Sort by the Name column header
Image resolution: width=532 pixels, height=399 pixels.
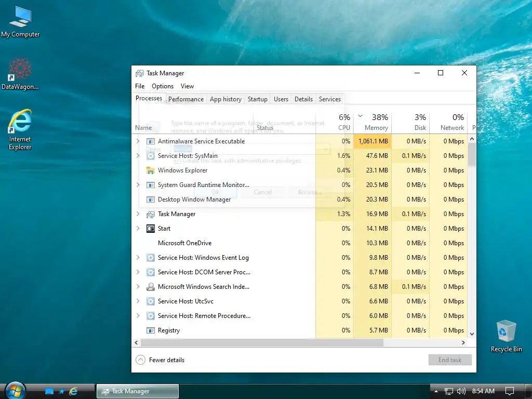pyautogui.click(x=192, y=123)
